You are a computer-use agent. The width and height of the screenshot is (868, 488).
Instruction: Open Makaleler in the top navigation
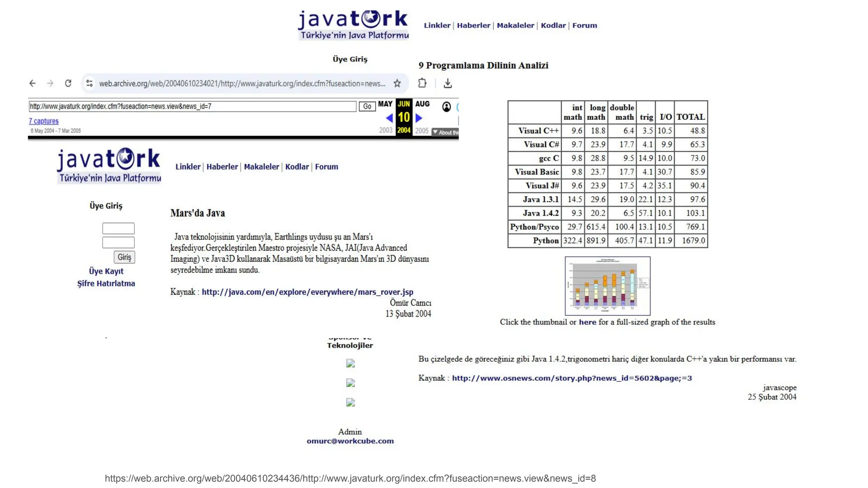pos(515,25)
